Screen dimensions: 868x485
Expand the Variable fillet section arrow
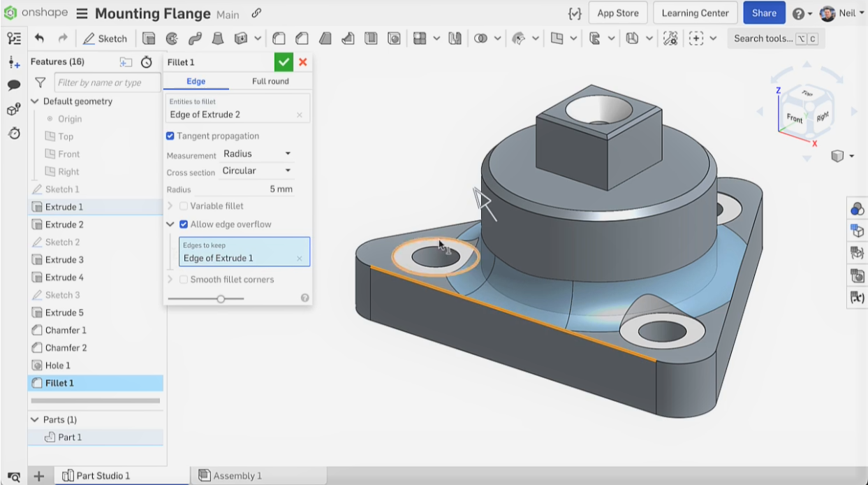pos(170,206)
